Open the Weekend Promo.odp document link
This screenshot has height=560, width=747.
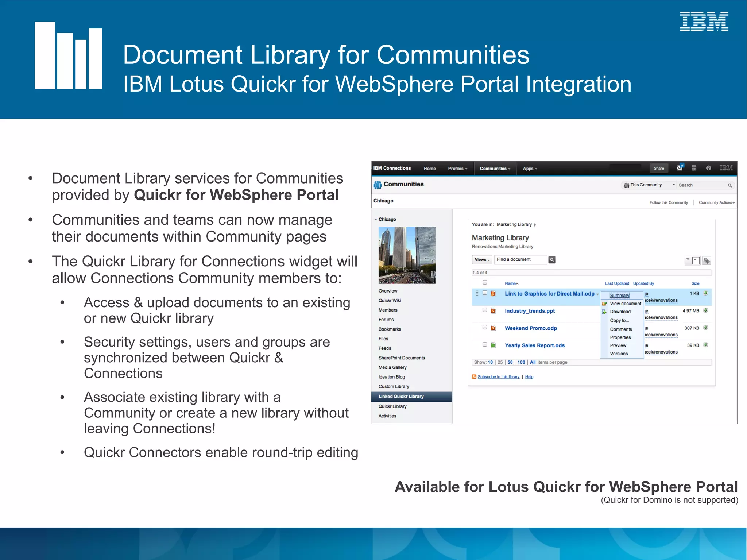pyautogui.click(x=531, y=328)
